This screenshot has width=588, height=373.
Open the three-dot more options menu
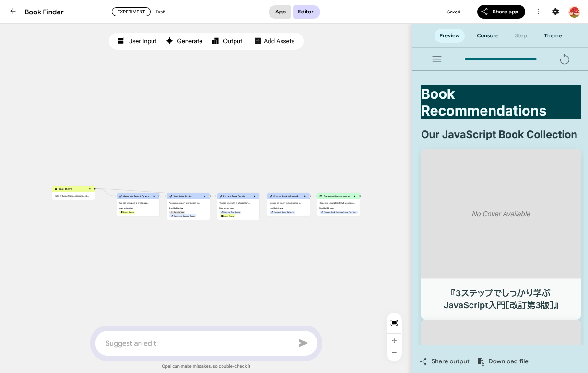tap(538, 12)
